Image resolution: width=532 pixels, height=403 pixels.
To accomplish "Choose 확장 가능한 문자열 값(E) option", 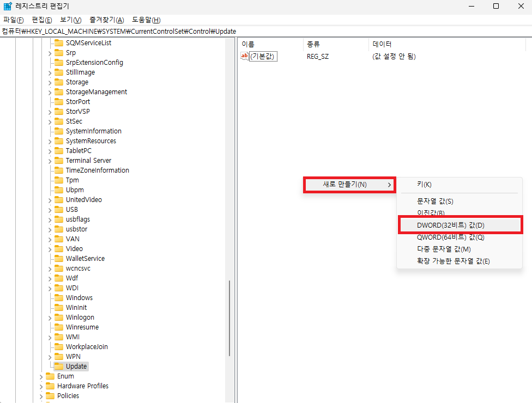I will (454, 261).
